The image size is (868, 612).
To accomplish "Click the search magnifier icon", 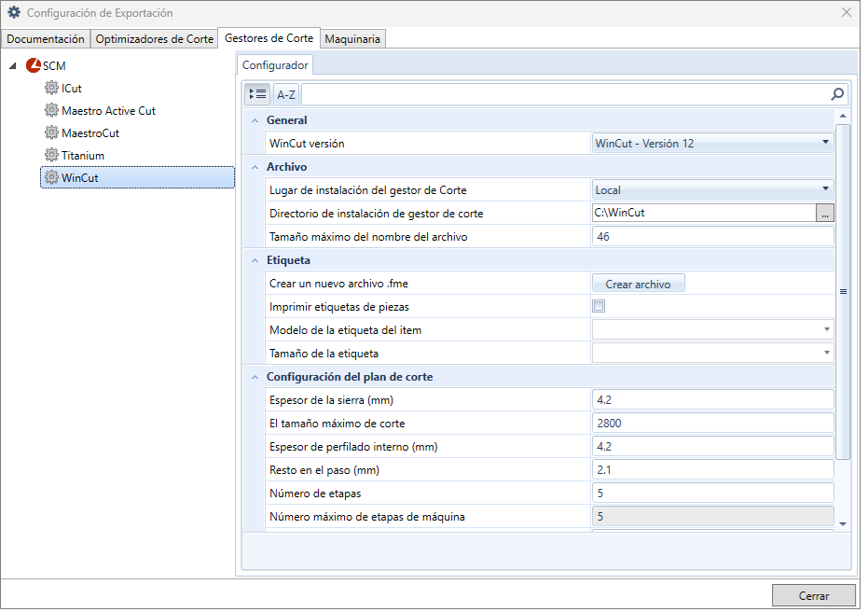I will point(837,94).
